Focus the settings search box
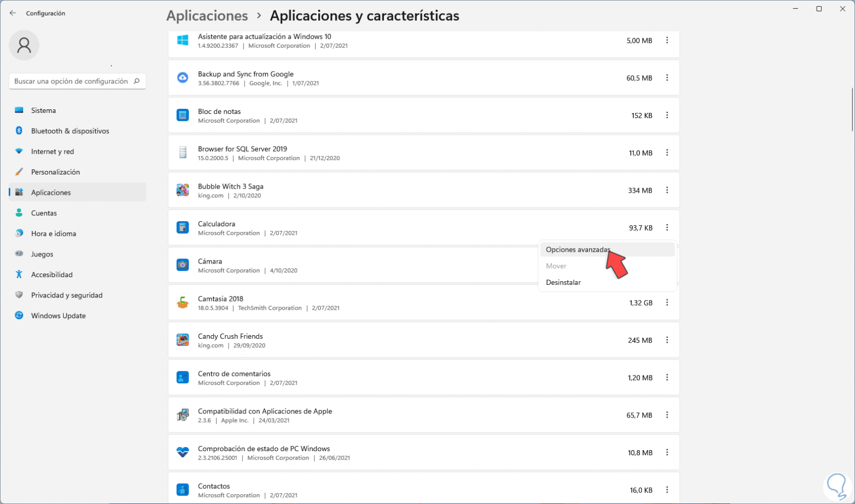This screenshot has width=855, height=504. tap(77, 81)
